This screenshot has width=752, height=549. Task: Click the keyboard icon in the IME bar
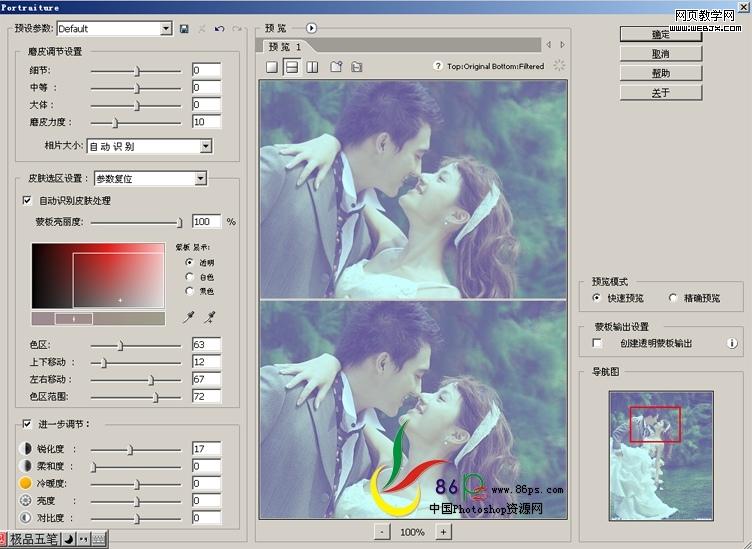(98, 539)
